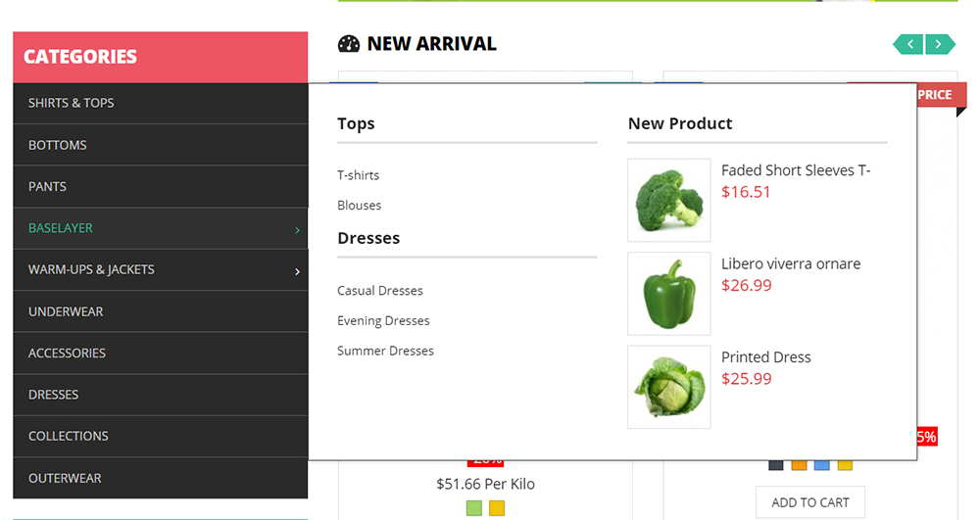The height and width of the screenshot is (520, 980).
Task: Pick the blue color swatch
Action: click(821, 464)
